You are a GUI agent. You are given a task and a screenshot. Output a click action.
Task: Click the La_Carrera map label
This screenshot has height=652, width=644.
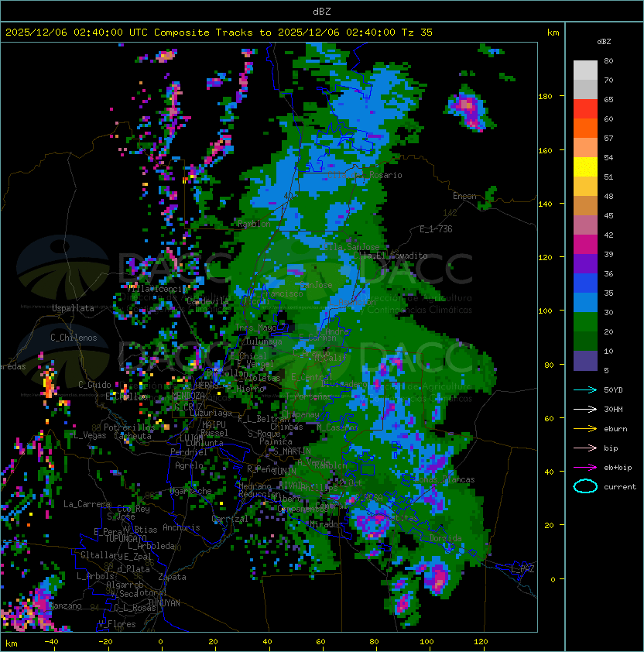pos(87,504)
